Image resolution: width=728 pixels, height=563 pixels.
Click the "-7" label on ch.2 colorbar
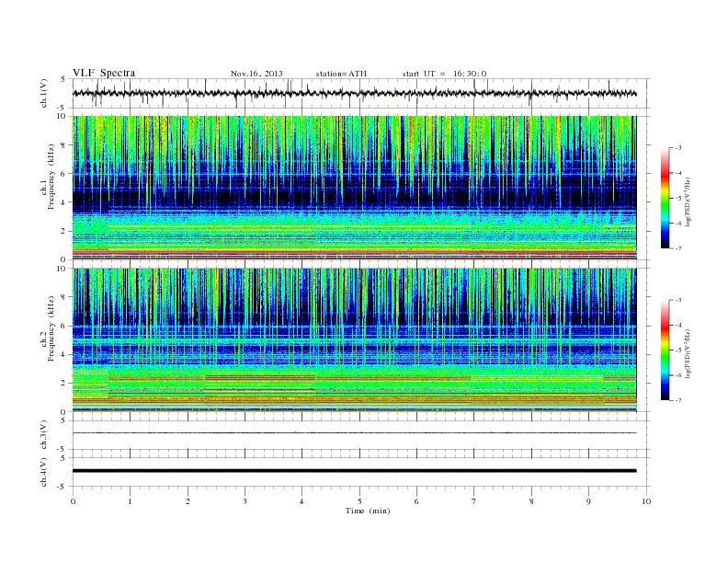pos(677,400)
